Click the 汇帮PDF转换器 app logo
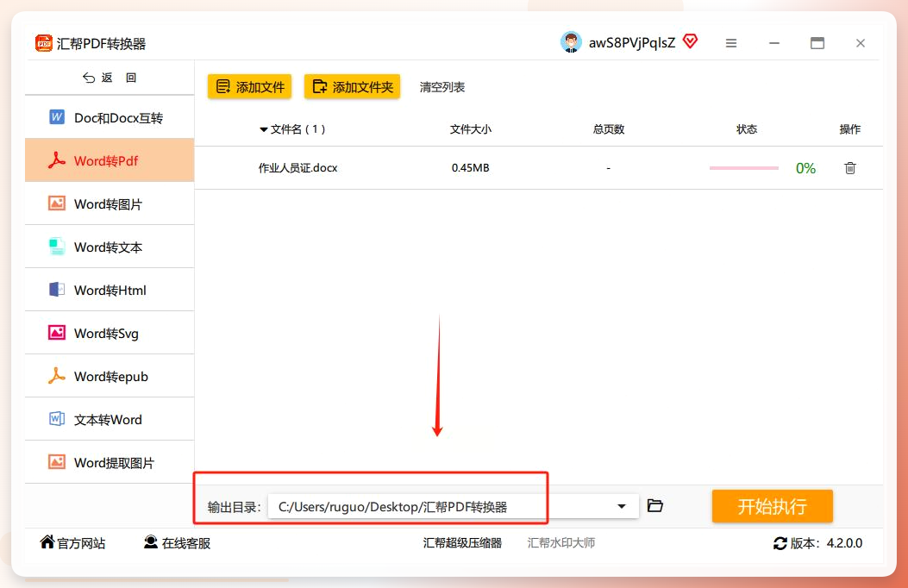This screenshot has height=588, width=908. 43,43
